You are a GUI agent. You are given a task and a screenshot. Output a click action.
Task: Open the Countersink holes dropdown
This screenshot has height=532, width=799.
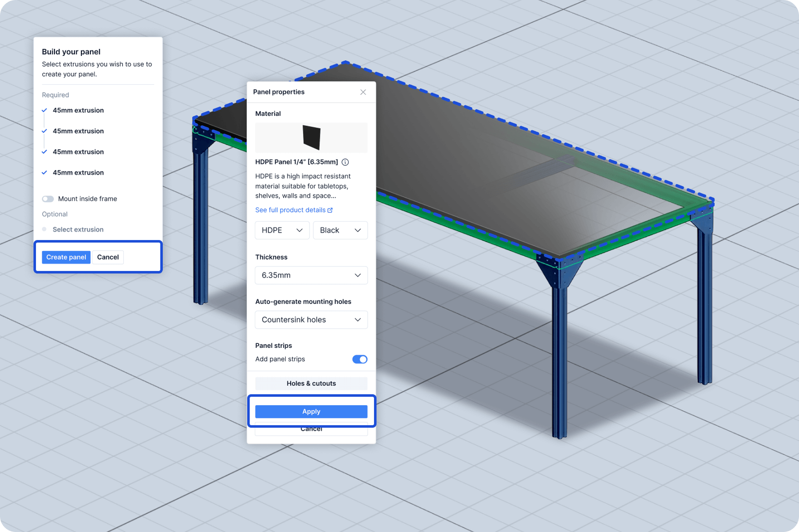point(311,320)
